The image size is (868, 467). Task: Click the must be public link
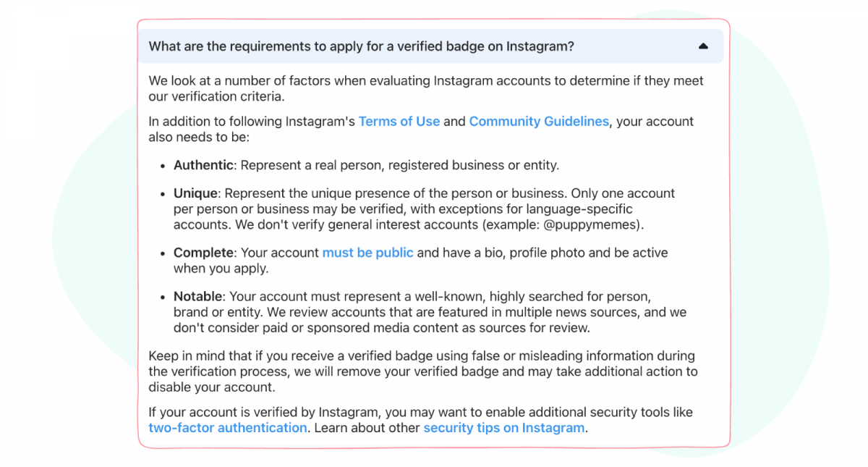367,253
